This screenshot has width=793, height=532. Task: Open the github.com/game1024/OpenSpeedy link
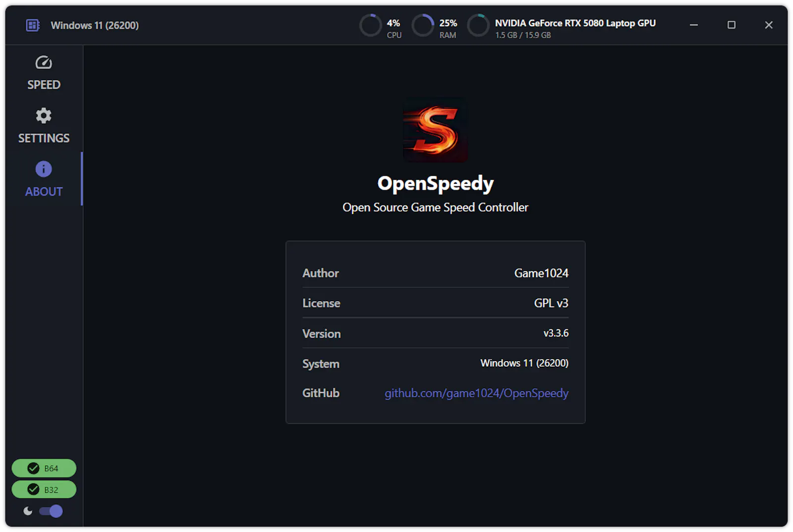tap(476, 393)
